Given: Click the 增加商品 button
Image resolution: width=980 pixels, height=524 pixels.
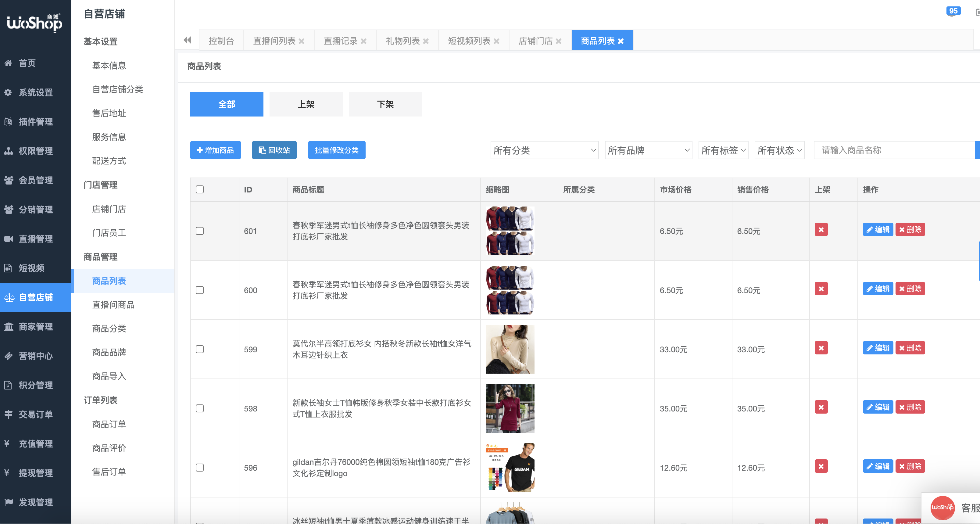Looking at the screenshot, I should pyautogui.click(x=215, y=150).
